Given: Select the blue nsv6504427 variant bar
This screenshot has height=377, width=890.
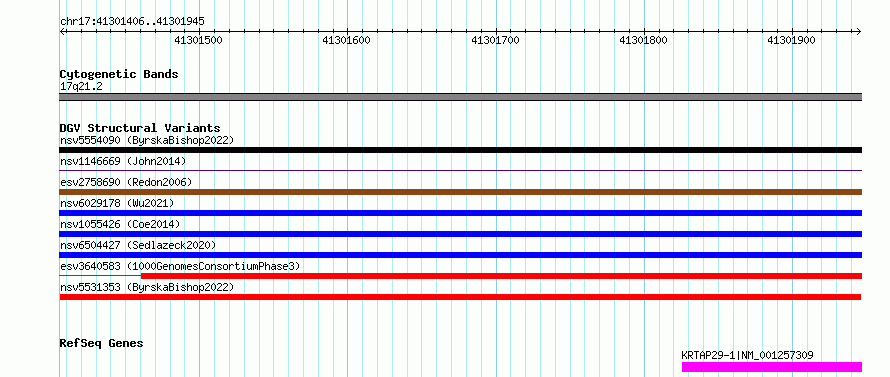Looking at the screenshot, I should tap(460, 255).
